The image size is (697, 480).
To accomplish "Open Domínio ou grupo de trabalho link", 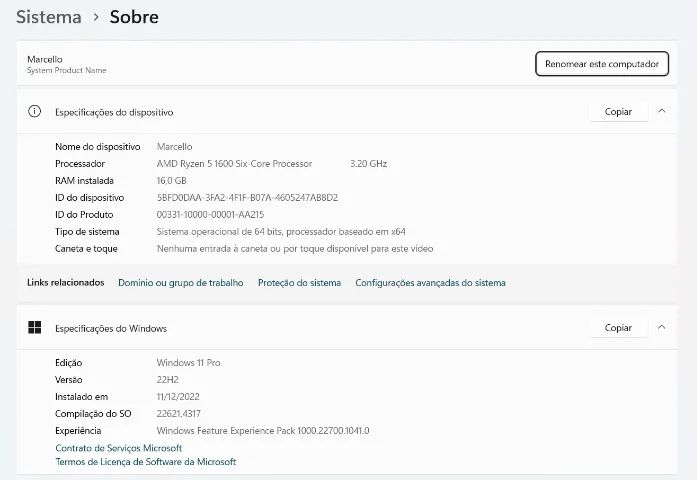I will pos(180,283).
